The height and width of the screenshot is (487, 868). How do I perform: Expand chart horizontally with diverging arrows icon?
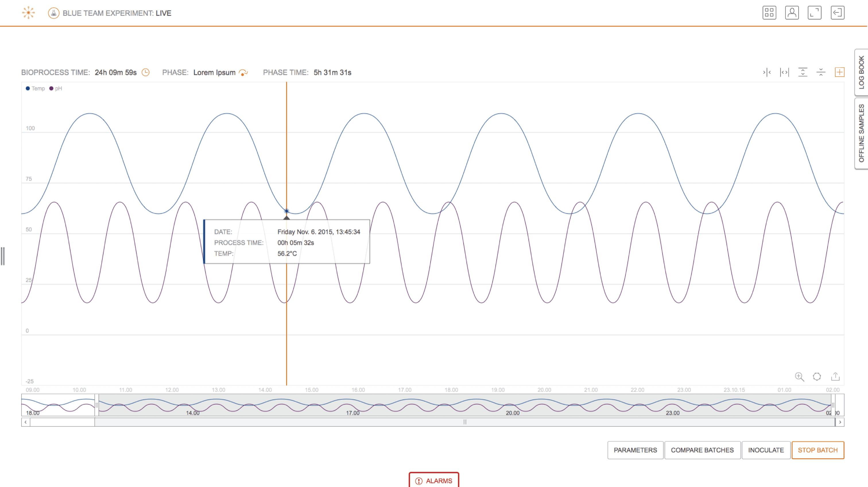[784, 72]
